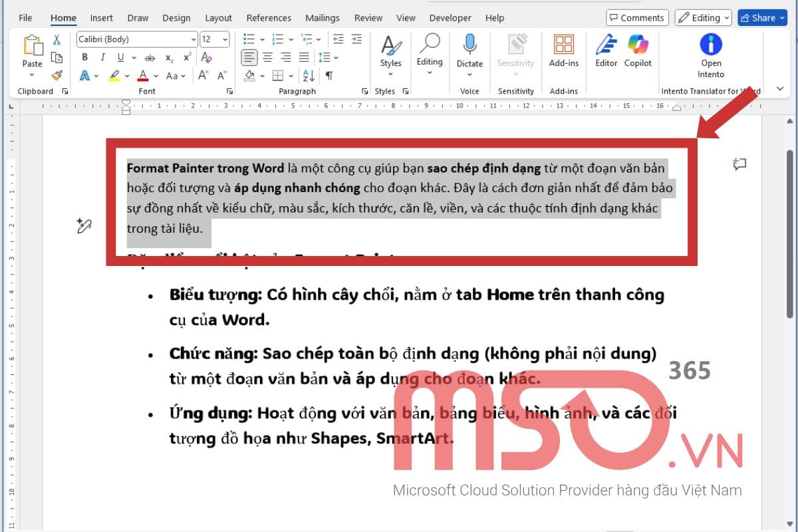This screenshot has height=532, width=798.
Task: Click the yellow text highlight pen icon
Action: point(114,75)
